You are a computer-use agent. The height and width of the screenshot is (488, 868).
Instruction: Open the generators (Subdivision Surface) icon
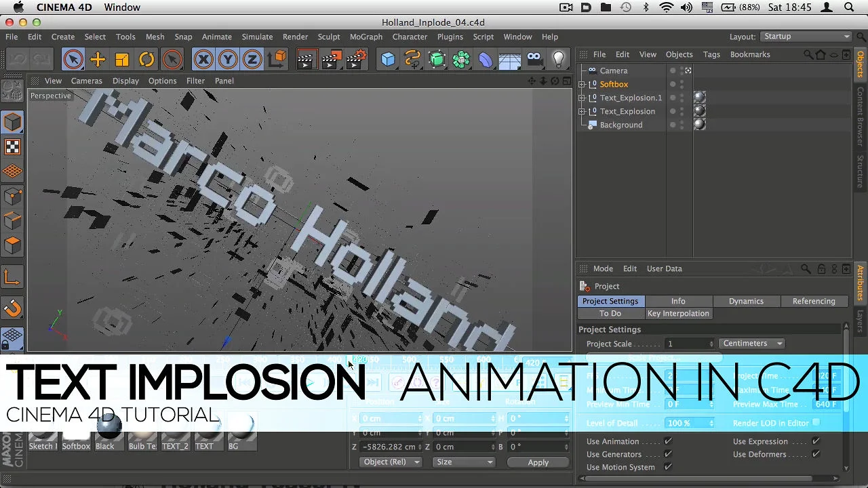point(437,60)
